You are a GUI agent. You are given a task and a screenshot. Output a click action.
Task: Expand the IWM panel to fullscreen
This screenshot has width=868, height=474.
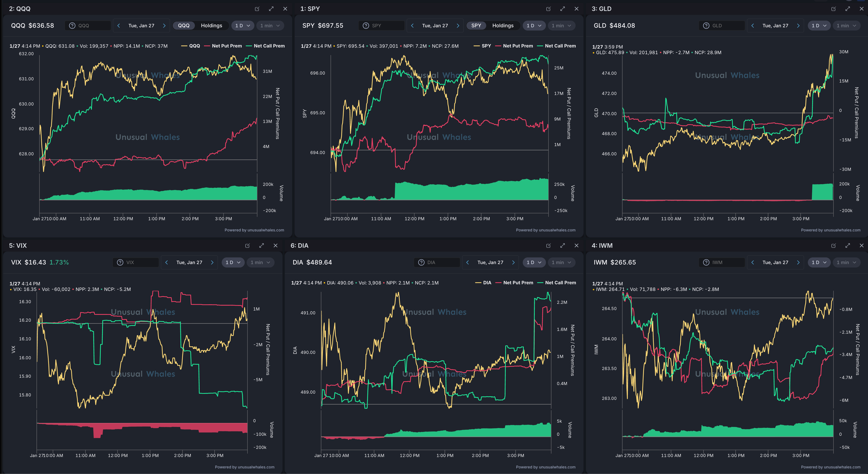coord(847,246)
